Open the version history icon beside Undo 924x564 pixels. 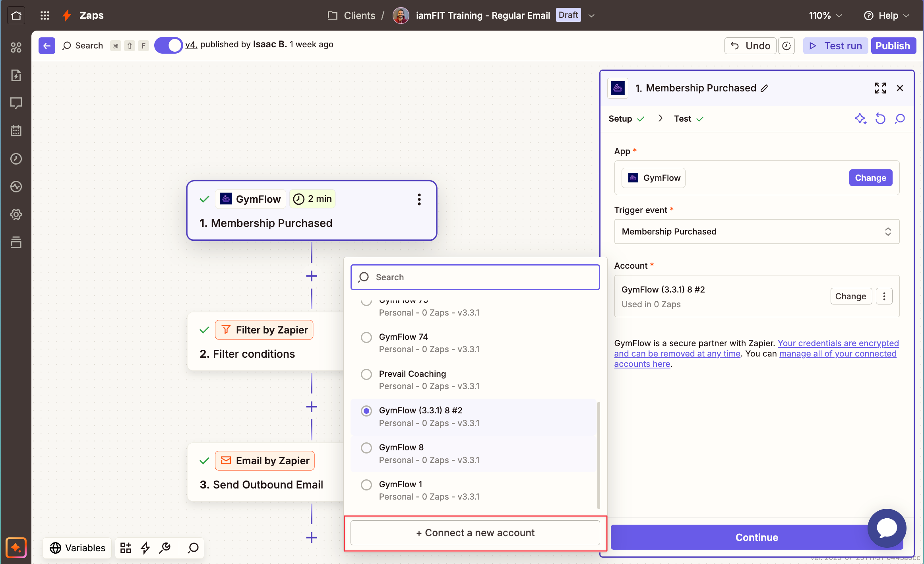786,46
